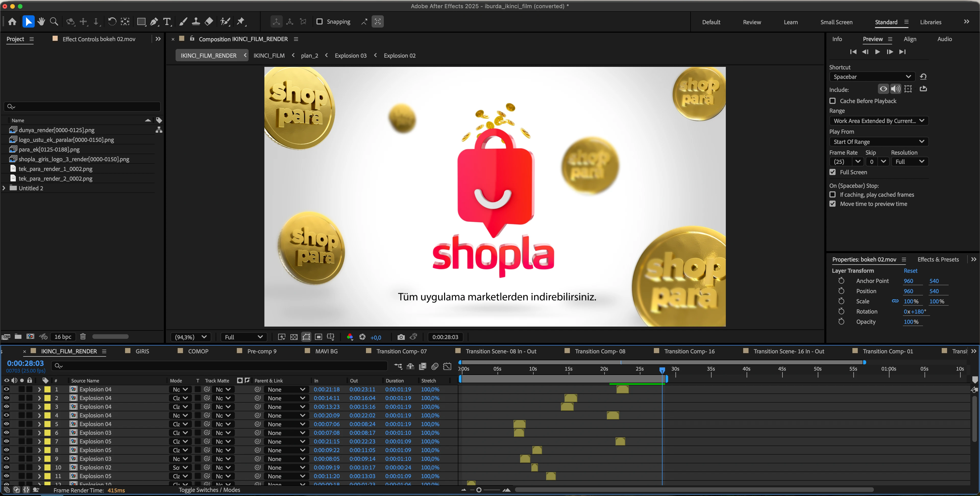The image size is (980, 496).
Task: Open Play From dropdown
Action: [x=879, y=142]
